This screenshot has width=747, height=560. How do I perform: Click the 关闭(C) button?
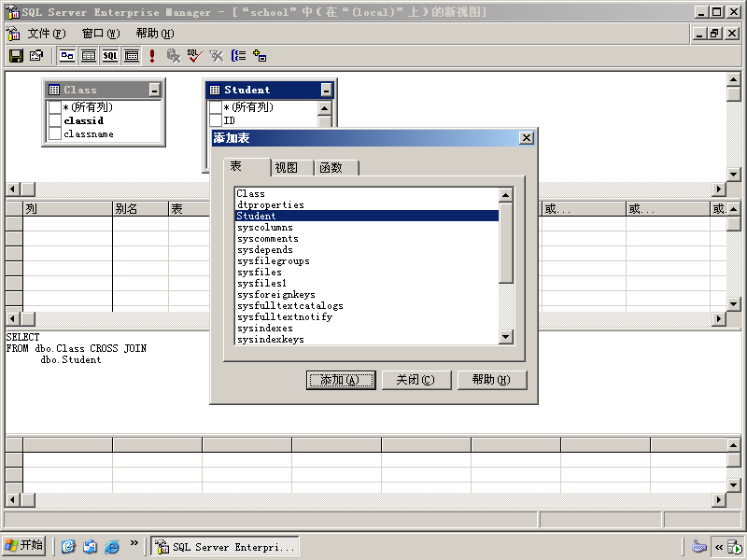point(416,380)
